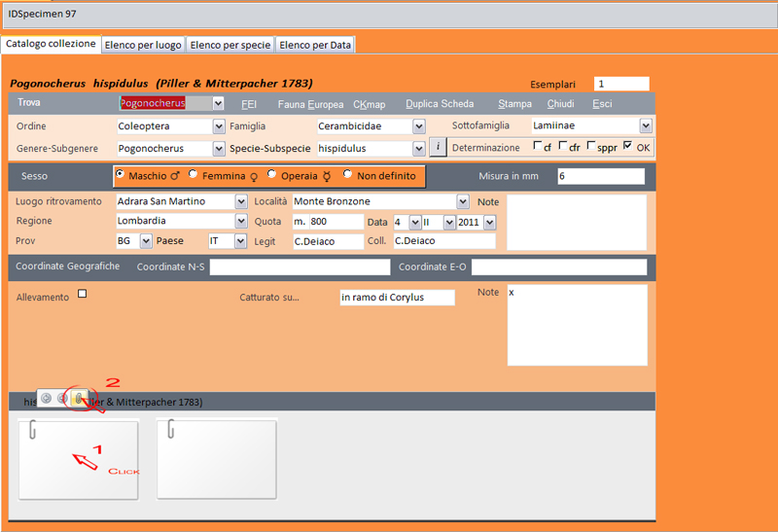Image resolution: width=778 pixels, height=532 pixels.
Task: Click the next attachment arrow icon
Action: pyautogui.click(x=62, y=399)
